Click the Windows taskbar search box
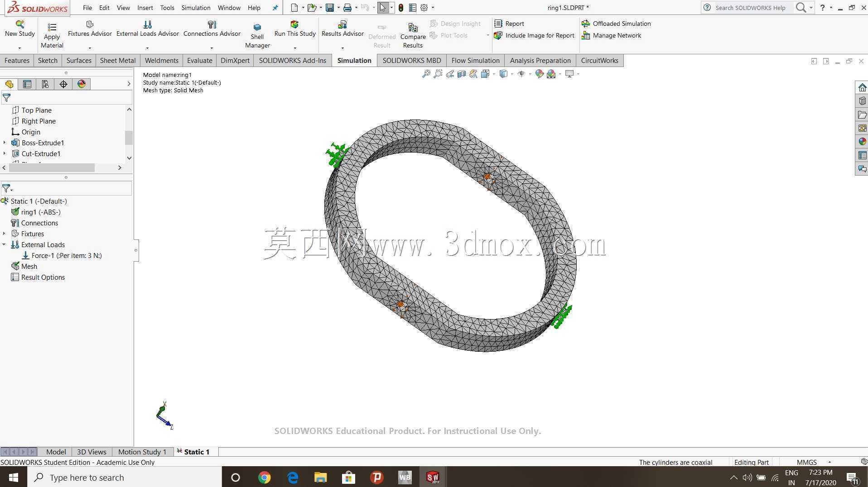The image size is (868, 487). click(125, 477)
